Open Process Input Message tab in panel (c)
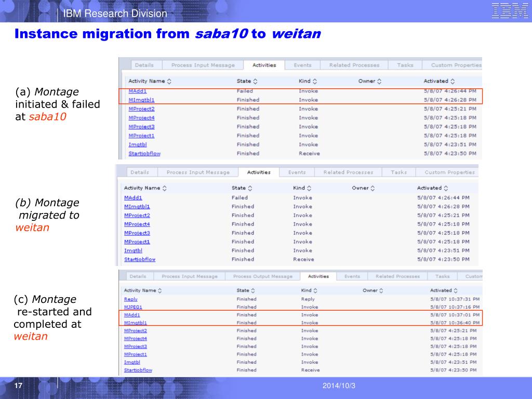 click(x=190, y=276)
